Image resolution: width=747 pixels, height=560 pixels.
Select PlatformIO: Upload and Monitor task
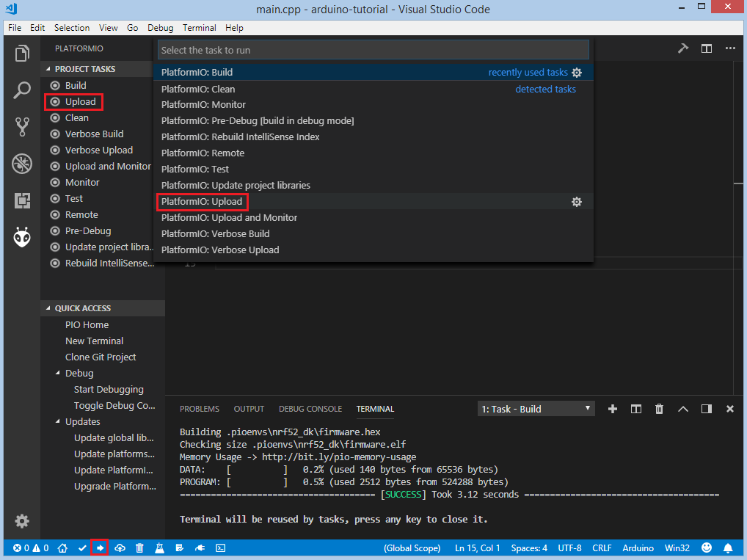pyautogui.click(x=373, y=218)
